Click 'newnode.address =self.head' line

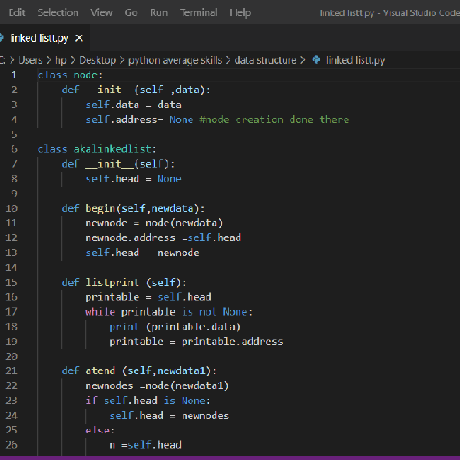(x=163, y=238)
